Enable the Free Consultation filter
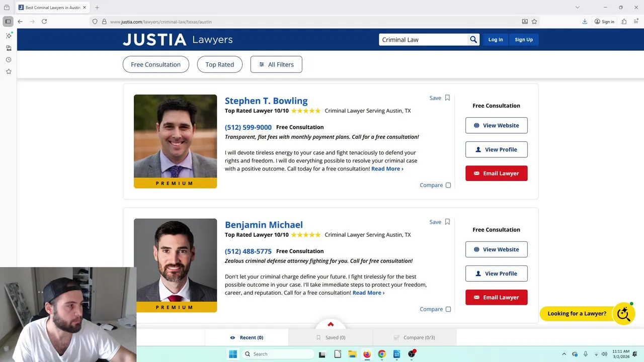This screenshot has height=362, width=644. [155, 64]
